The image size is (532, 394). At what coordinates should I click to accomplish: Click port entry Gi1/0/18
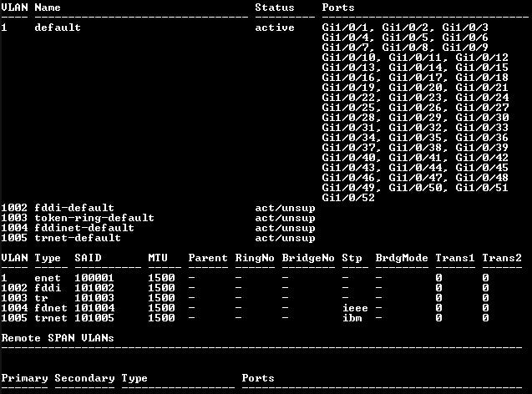[x=482, y=78]
